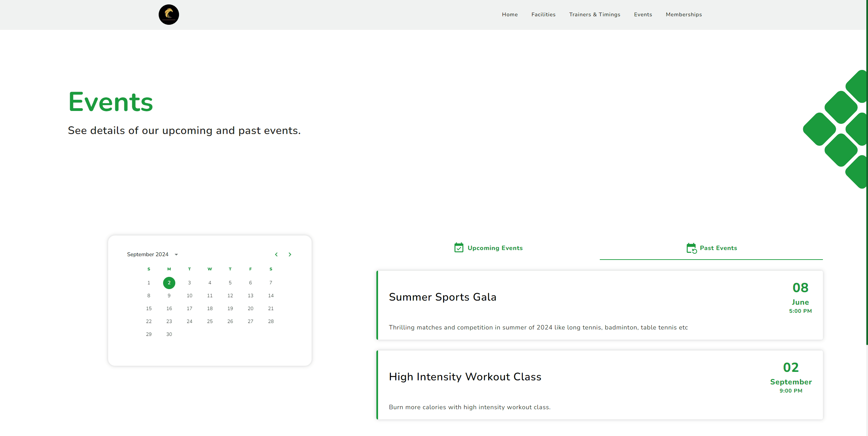868x436 pixels.
Task: Select day 6 in calendar
Action: tap(251, 283)
